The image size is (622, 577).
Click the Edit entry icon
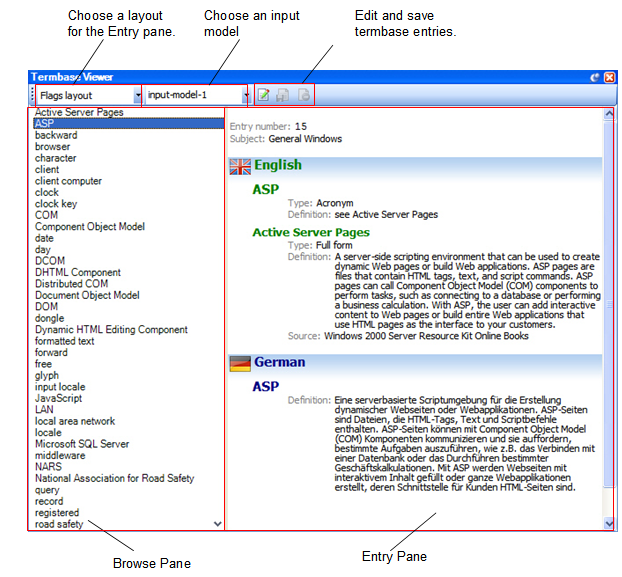tap(263, 95)
